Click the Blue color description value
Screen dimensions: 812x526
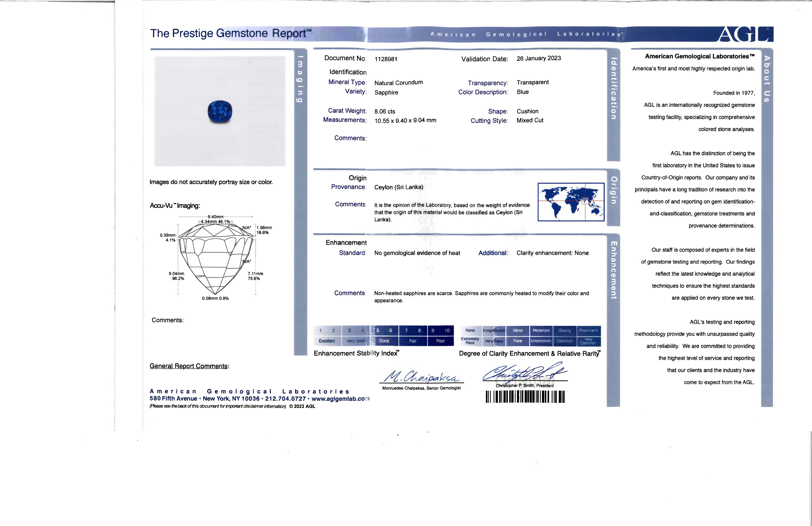click(523, 92)
